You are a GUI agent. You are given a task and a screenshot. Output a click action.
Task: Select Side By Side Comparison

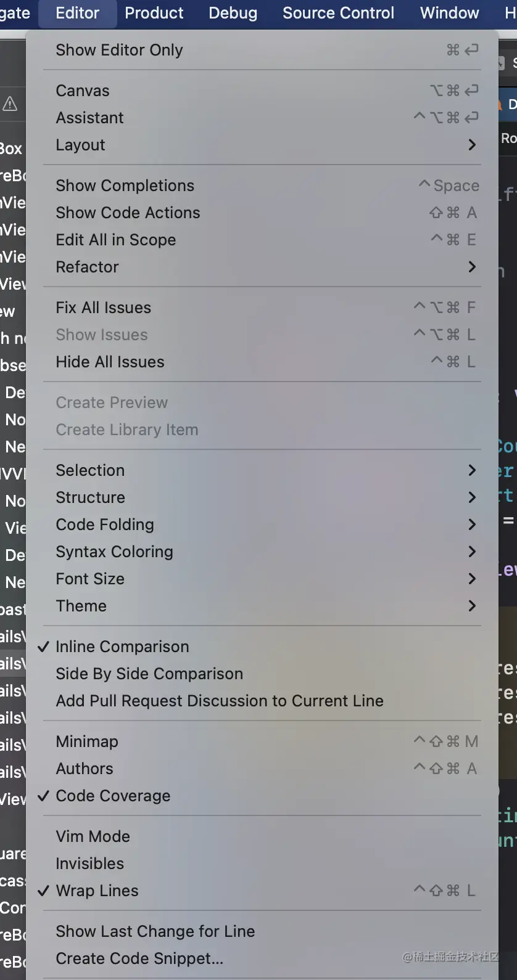click(x=149, y=674)
